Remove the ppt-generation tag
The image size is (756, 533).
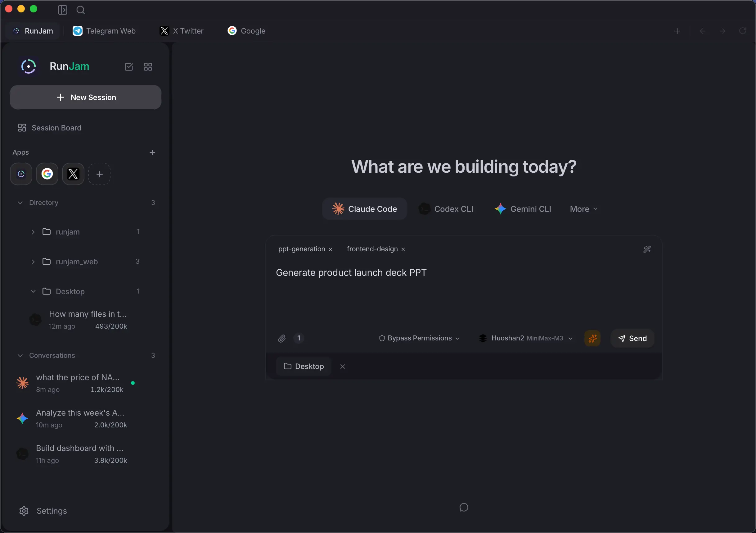[331, 249]
